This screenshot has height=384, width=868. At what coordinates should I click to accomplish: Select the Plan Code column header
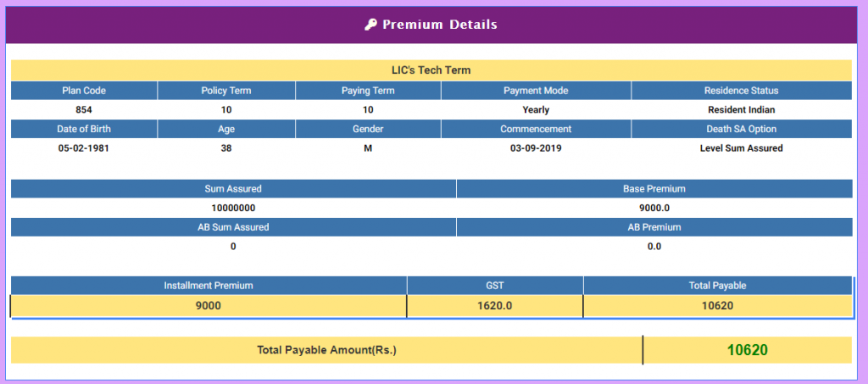coord(84,91)
